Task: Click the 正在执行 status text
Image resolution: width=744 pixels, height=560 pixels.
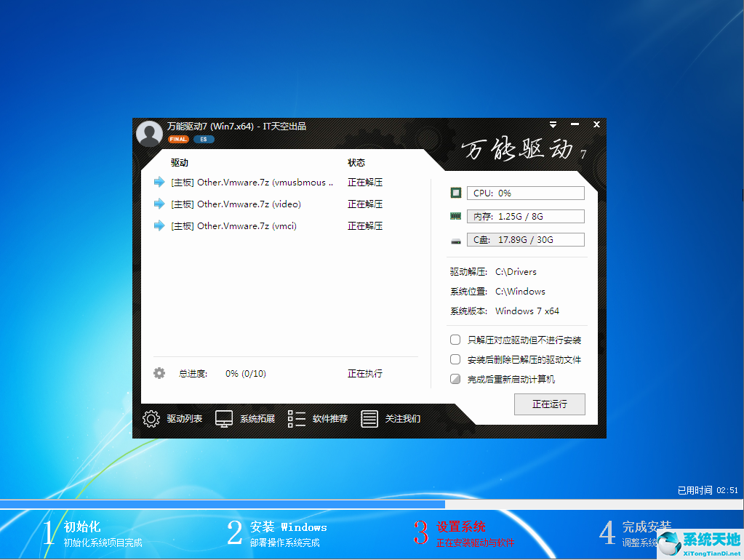Action: (x=365, y=374)
